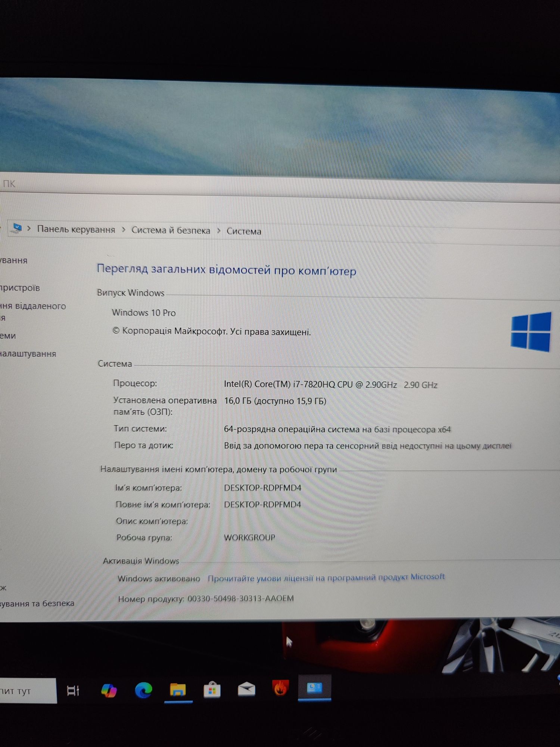Image resolution: width=560 pixels, height=747 pixels.
Task: Open the Mail app from the taskbar
Action: [246, 689]
